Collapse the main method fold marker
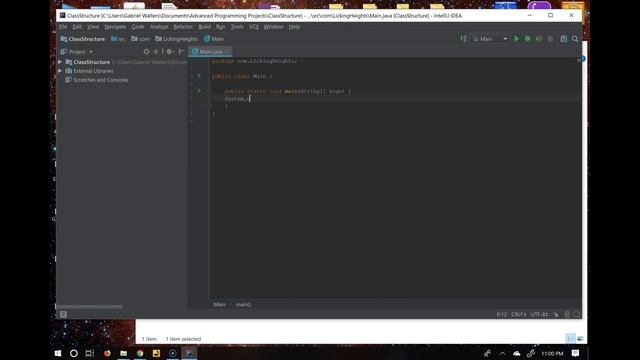This screenshot has height=360, width=640. coord(209,91)
